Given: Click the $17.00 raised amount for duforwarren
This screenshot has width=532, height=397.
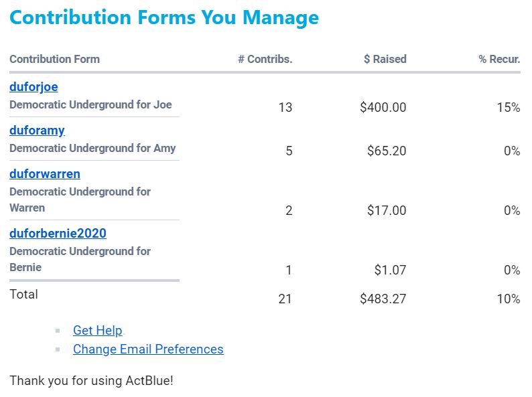Looking at the screenshot, I should pos(387,210).
